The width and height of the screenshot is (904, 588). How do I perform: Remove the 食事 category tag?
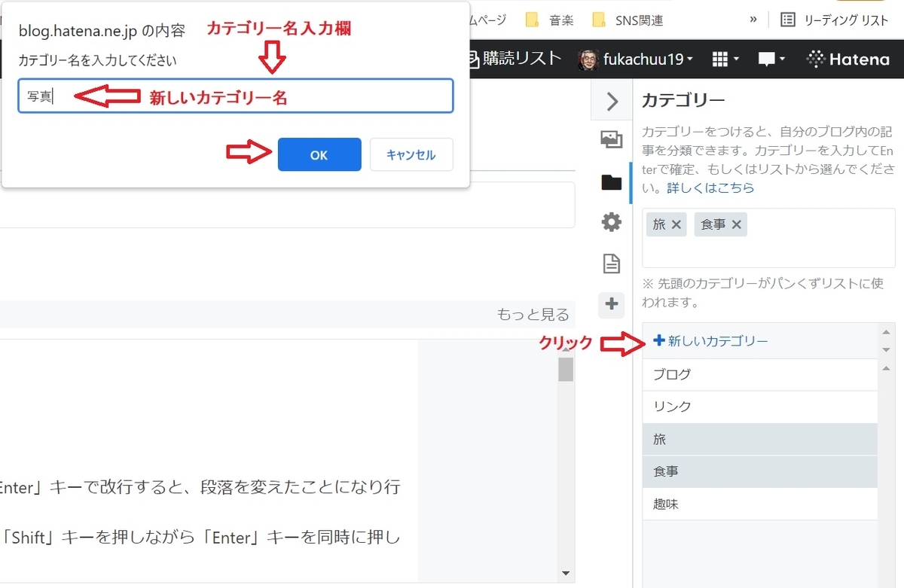click(x=736, y=224)
